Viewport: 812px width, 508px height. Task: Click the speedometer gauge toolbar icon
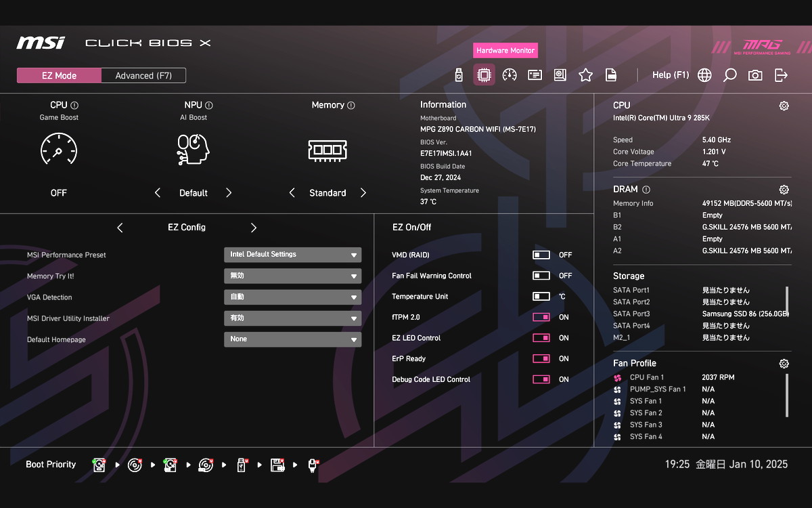pyautogui.click(x=510, y=75)
